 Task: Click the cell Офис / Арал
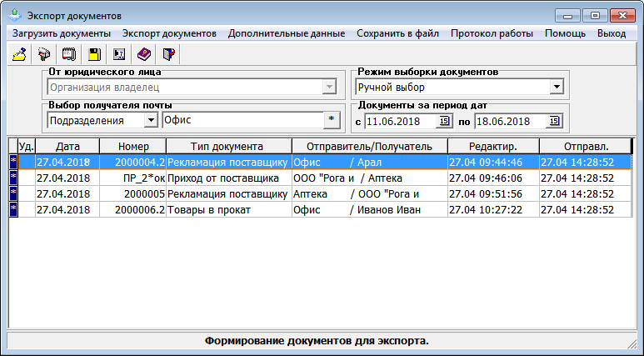[x=370, y=162]
